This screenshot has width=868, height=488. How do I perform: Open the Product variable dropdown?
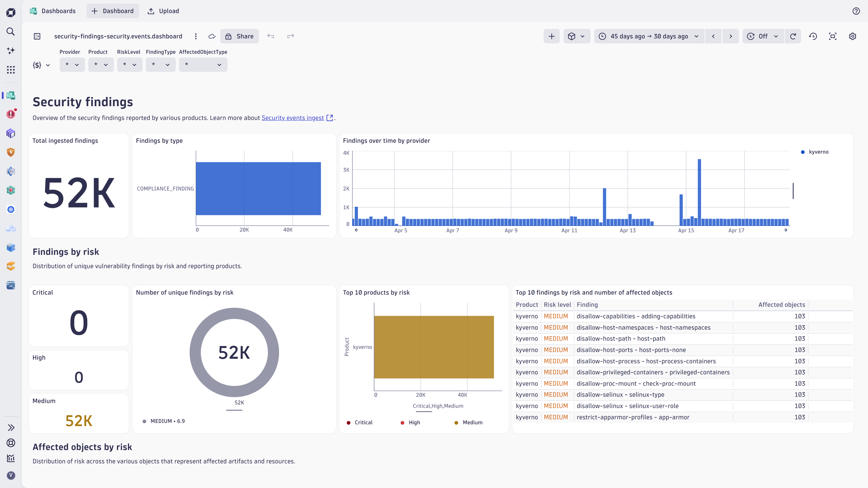101,65
